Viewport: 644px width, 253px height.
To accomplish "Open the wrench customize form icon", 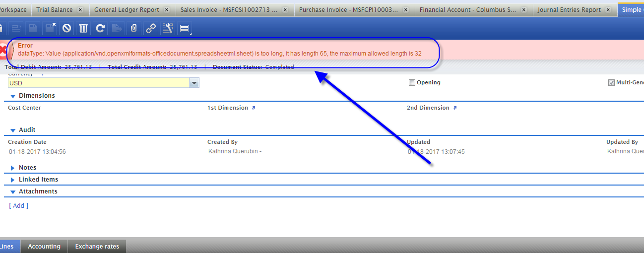I will 168,29.
